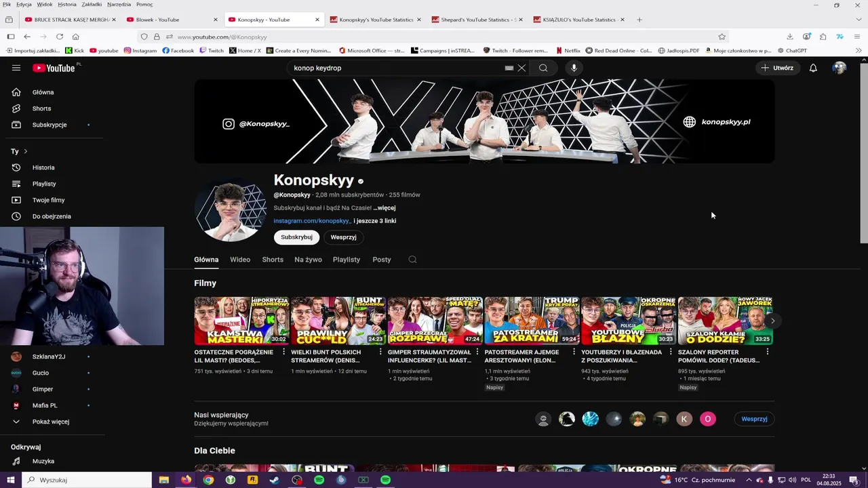Open instagram.com/konopskyy_ link

(313, 221)
